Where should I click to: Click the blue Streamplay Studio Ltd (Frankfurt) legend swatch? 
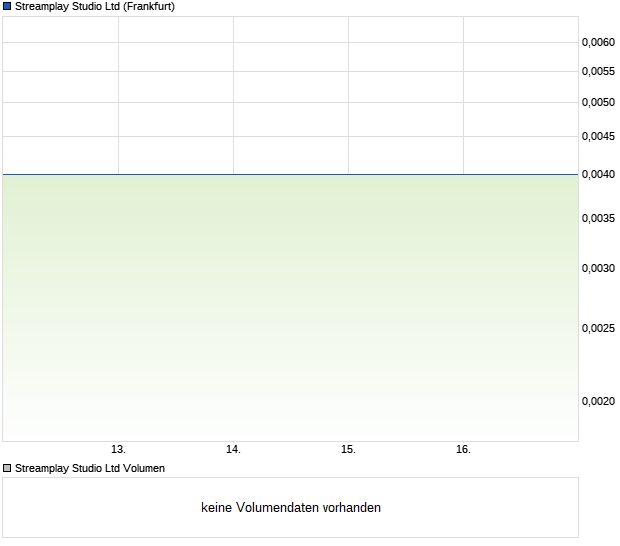pos(7,6)
